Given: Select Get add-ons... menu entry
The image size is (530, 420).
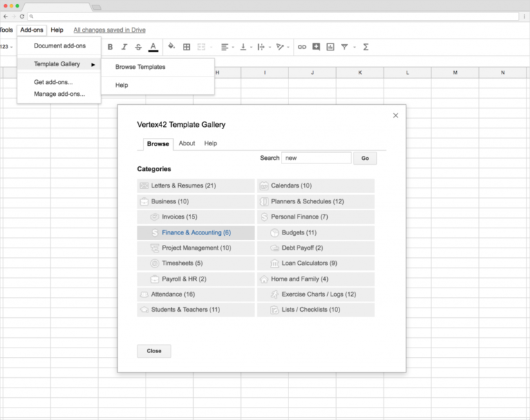Looking at the screenshot, I should pos(59,82).
